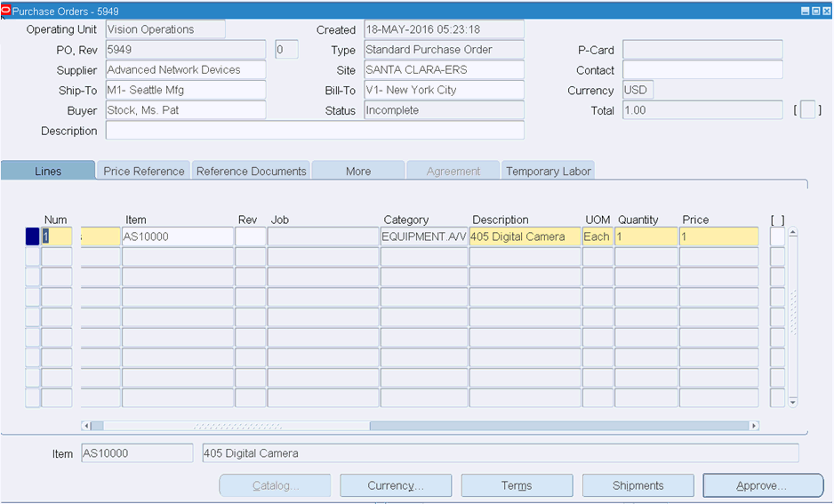Click the Category cell EQUIPMENT.A/V
This screenshot has width=834, height=504.
pyautogui.click(x=424, y=236)
